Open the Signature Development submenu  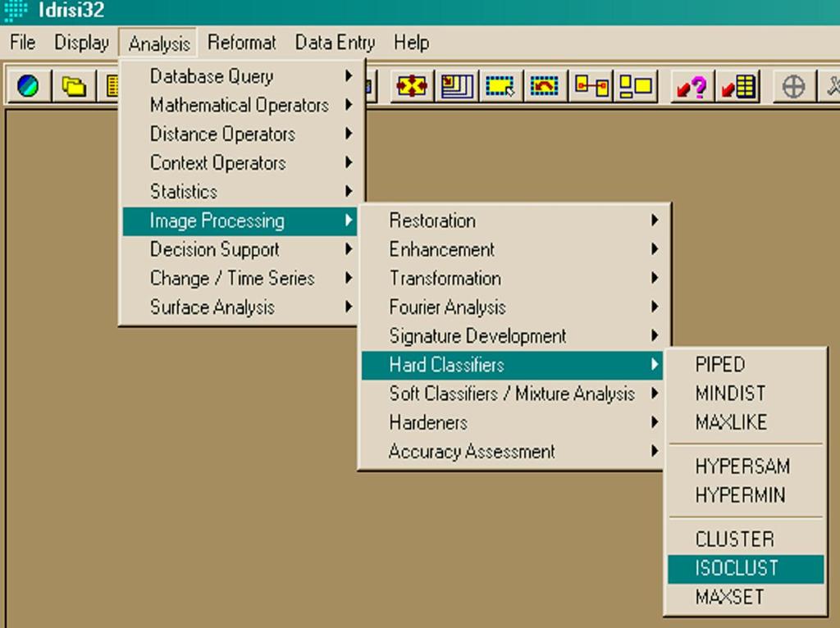coord(513,336)
